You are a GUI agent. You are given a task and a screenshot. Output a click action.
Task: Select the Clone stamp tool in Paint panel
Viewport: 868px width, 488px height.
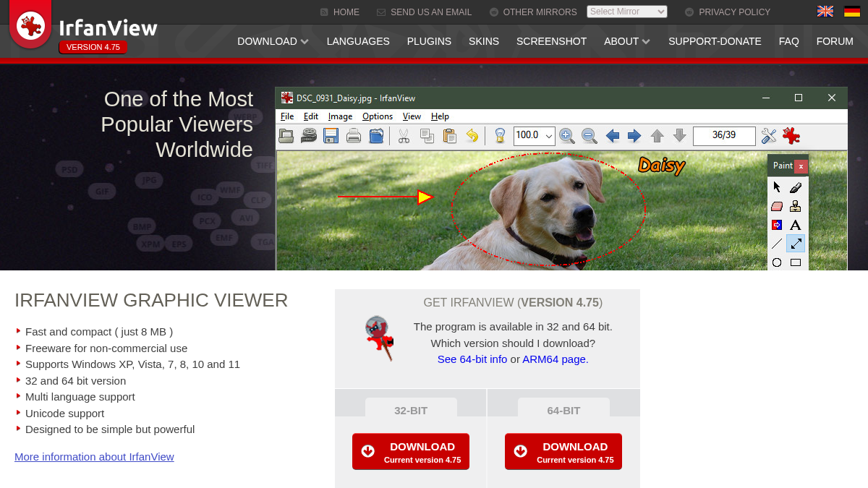point(796,206)
